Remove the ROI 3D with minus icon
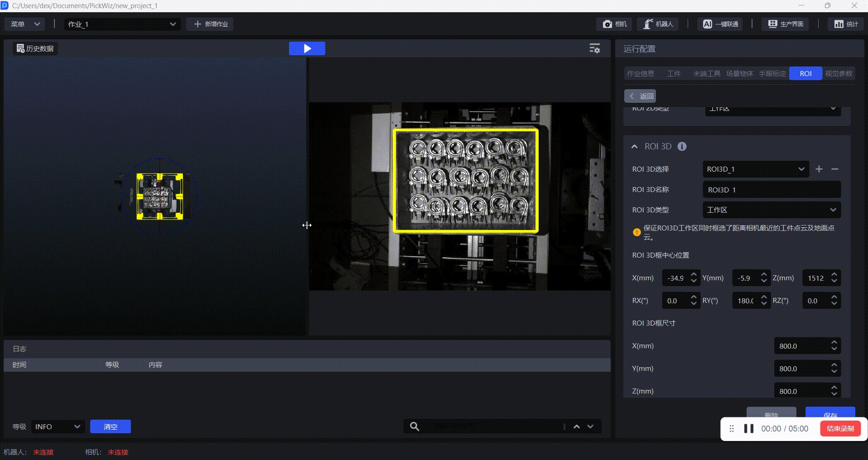 point(835,169)
